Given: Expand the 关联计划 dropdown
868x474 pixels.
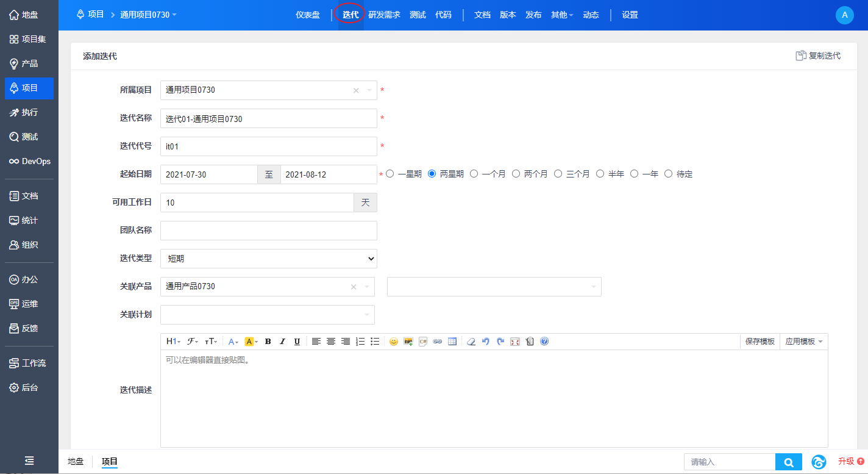Looking at the screenshot, I should [267, 315].
